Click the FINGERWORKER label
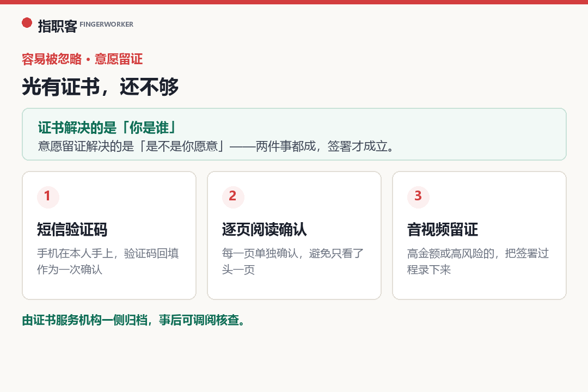Image resolution: width=588 pixels, height=392 pixels. tap(107, 24)
